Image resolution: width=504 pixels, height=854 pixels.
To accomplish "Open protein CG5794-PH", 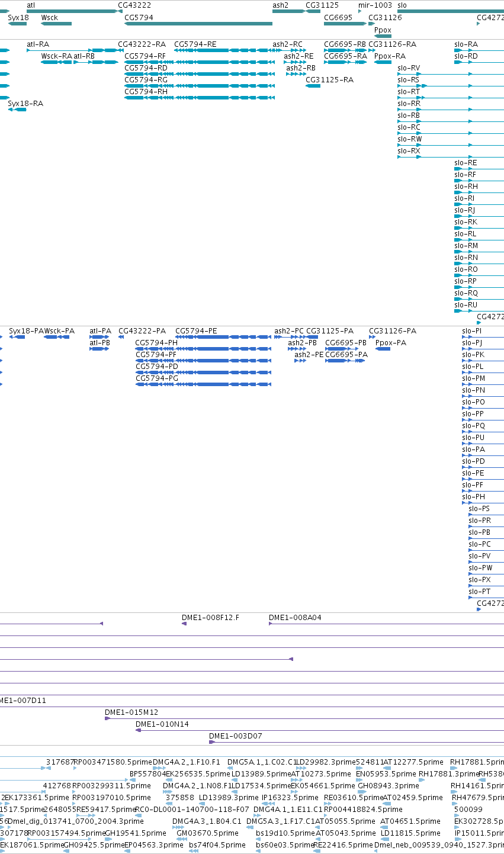I will point(156,343).
